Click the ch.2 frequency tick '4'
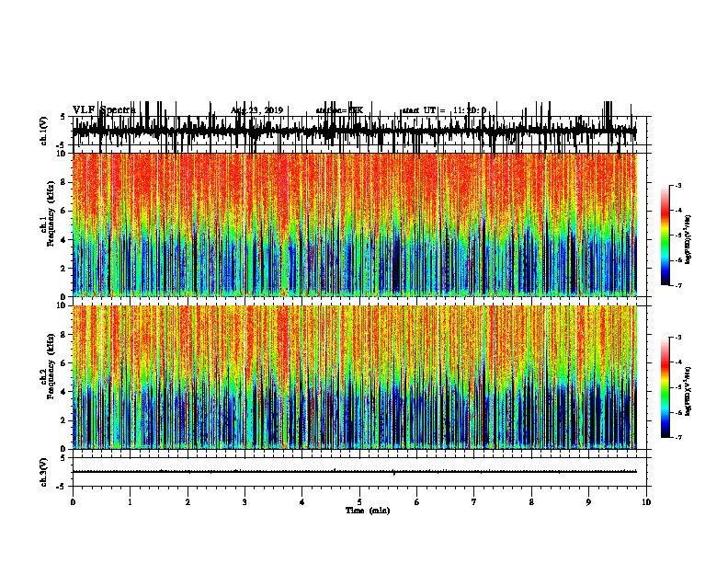 click(64, 392)
